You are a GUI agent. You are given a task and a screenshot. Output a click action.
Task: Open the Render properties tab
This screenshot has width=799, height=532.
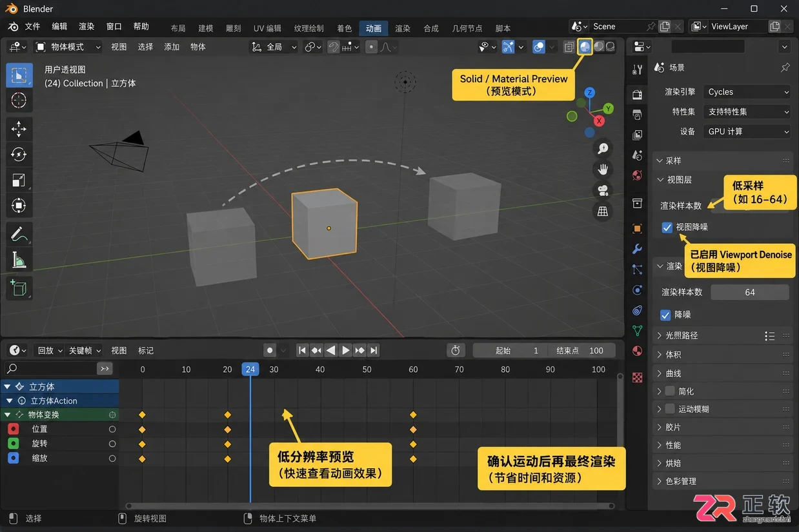[x=637, y=95]
